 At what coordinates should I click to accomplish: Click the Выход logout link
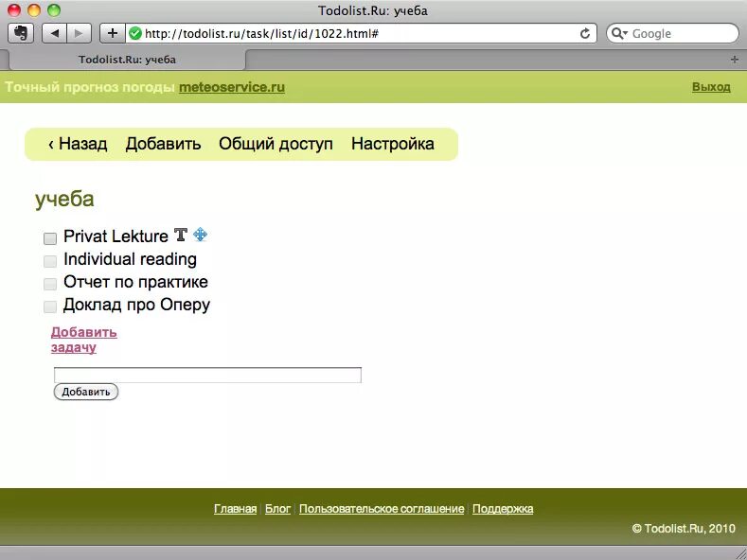pyautogui.click(x=711, y=87)
